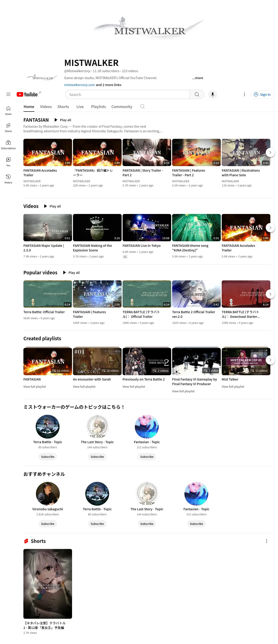Screen dimensions: 278x644
Task: Open FANTASIAN Making of the Explosion Scene
Action: [97, 227]
